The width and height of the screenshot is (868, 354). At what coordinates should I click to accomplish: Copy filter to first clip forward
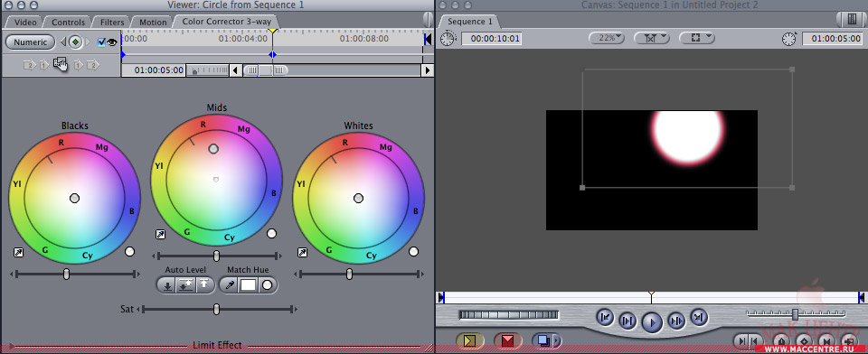[x=79, y=65]
